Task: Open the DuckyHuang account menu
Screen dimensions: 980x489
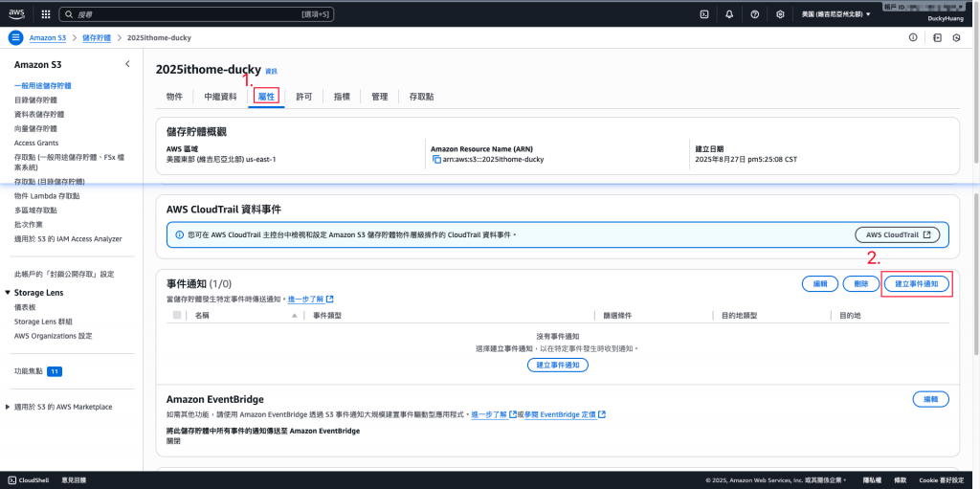Action: coord(946,19)
